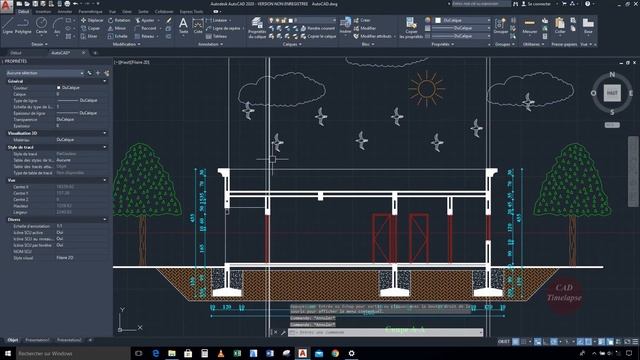This screenshot has height=360, width=640.
Task: Click the new drawing tab plus button
Action: 95,53
